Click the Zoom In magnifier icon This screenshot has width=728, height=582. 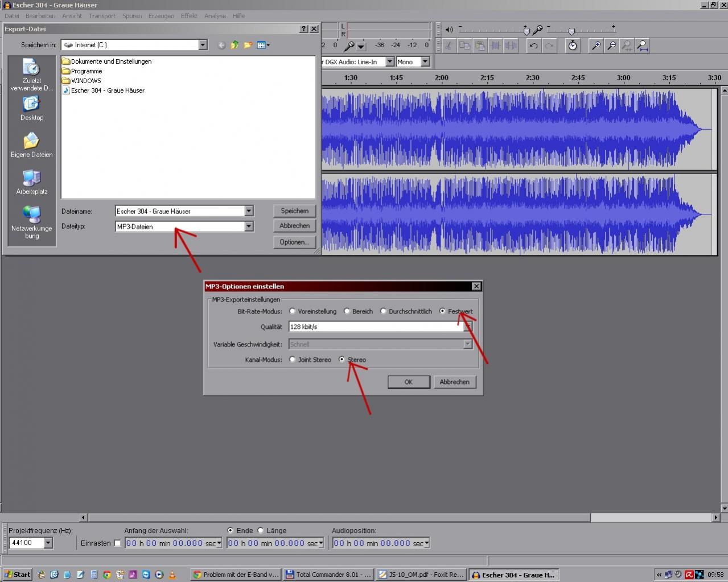596,46
